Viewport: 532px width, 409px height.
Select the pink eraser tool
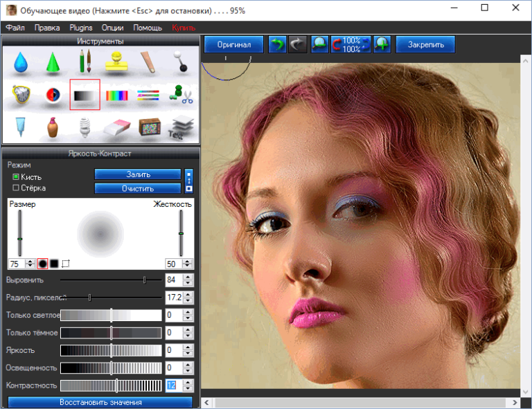pos(117,127)
